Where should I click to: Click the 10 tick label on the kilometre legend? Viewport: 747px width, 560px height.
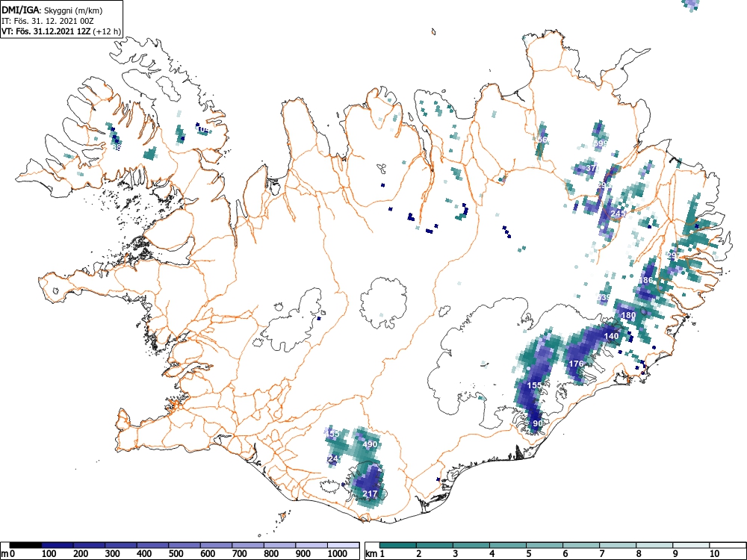[x=714, y=554]
